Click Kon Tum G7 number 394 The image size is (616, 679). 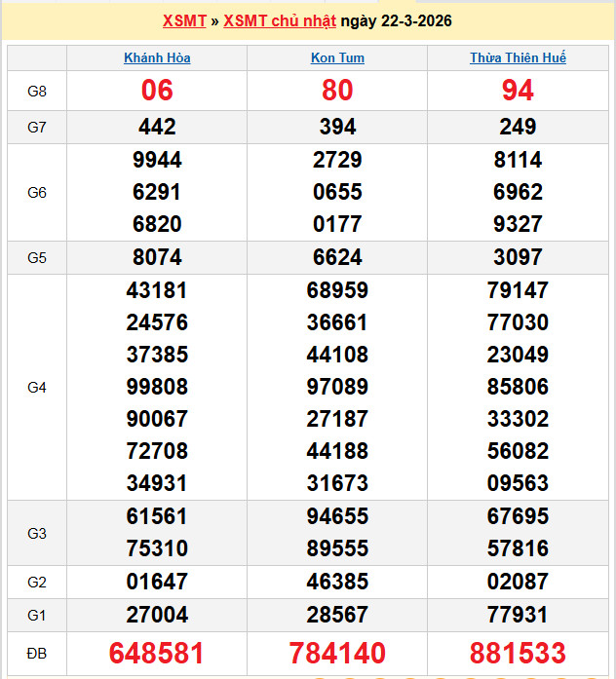coord(337,127)
